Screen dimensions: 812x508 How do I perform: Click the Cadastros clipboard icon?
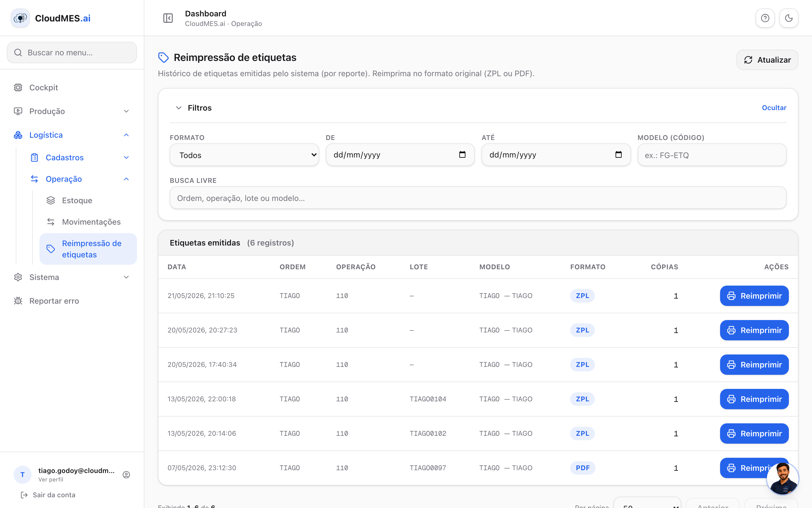34,157
